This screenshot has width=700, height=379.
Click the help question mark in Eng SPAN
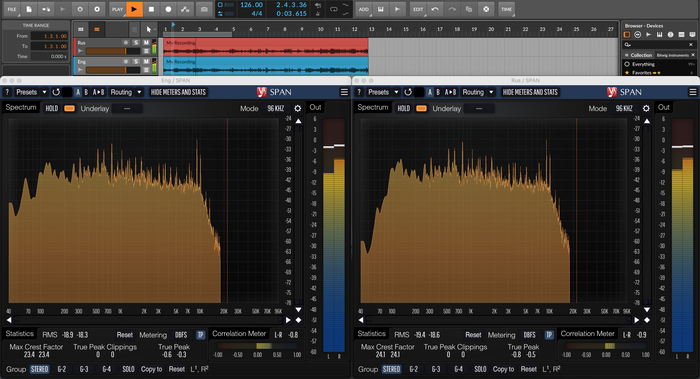pos(7,92)
